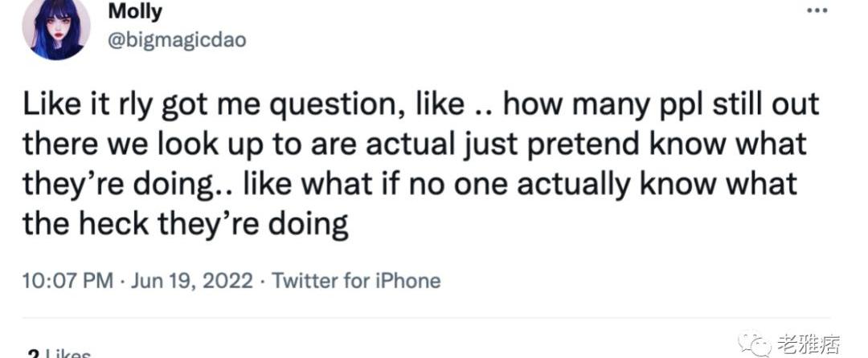The image size is (868, 358).
Task: Click the 10:07 PM timestamp
Action: [x=67, y=281]
